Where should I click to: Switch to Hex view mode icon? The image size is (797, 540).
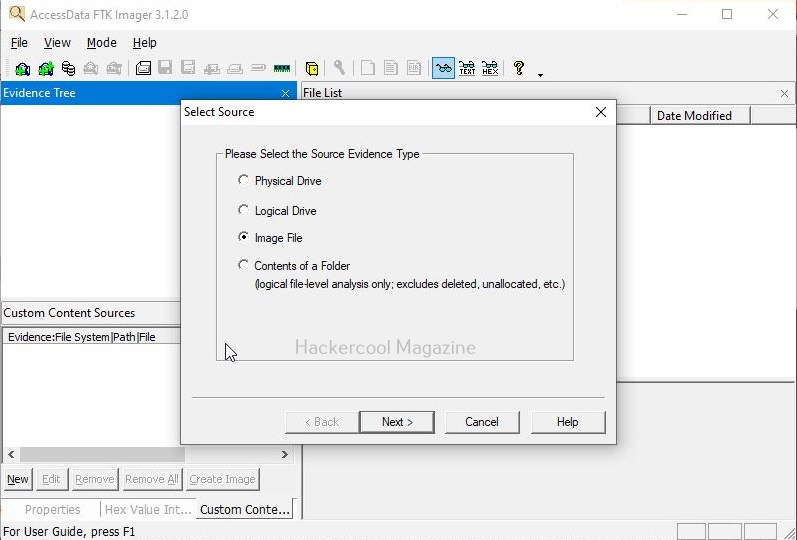490,69
